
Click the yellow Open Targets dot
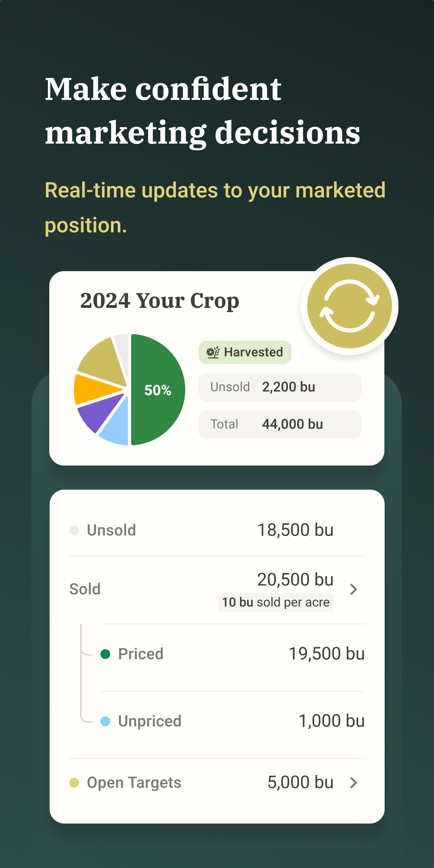[74, 782]
